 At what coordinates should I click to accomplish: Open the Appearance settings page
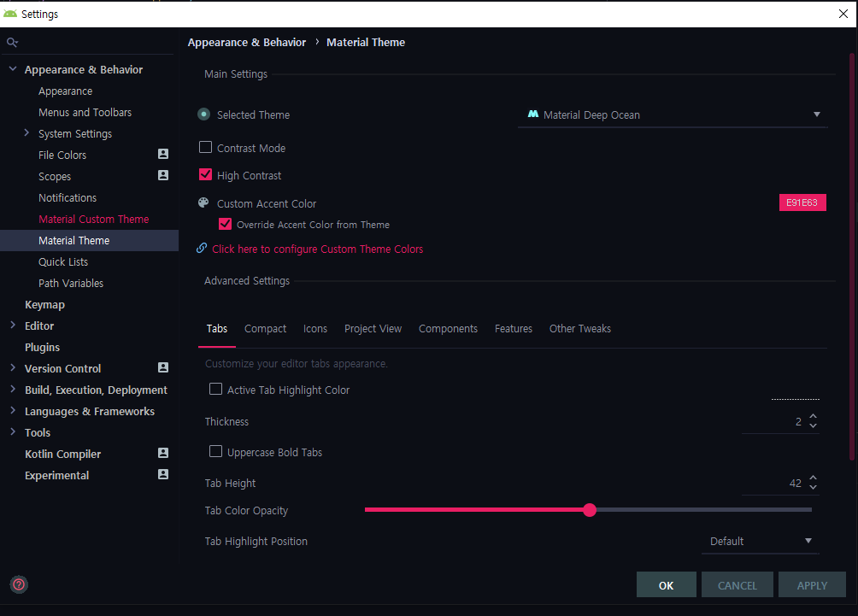[x=65, y=91]
